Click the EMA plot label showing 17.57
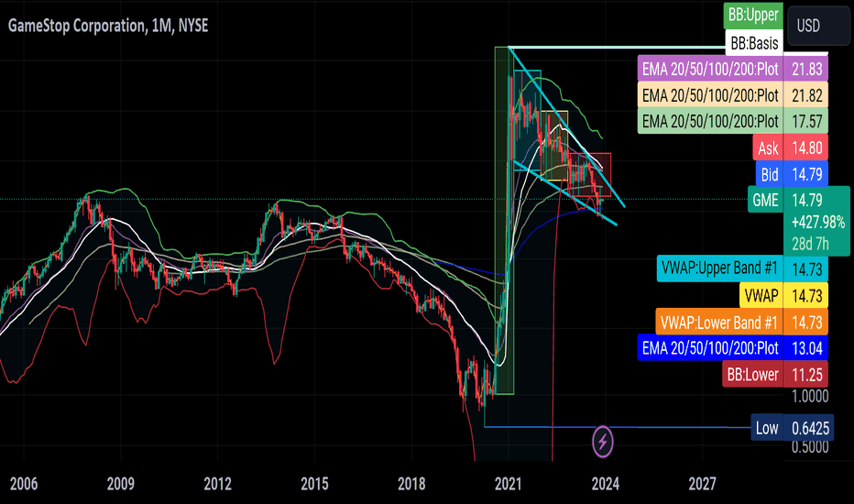This screenshot has height=504, width=854. tap(732, 121)
